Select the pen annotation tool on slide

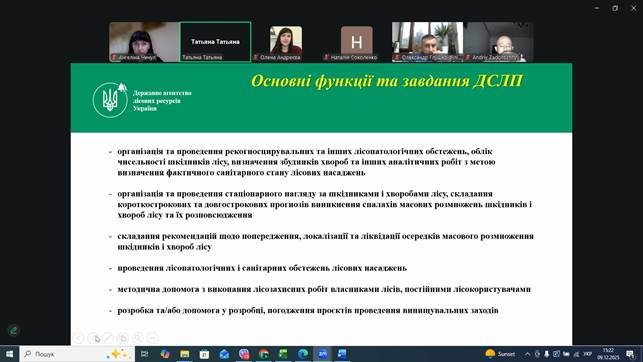point(108,338)
